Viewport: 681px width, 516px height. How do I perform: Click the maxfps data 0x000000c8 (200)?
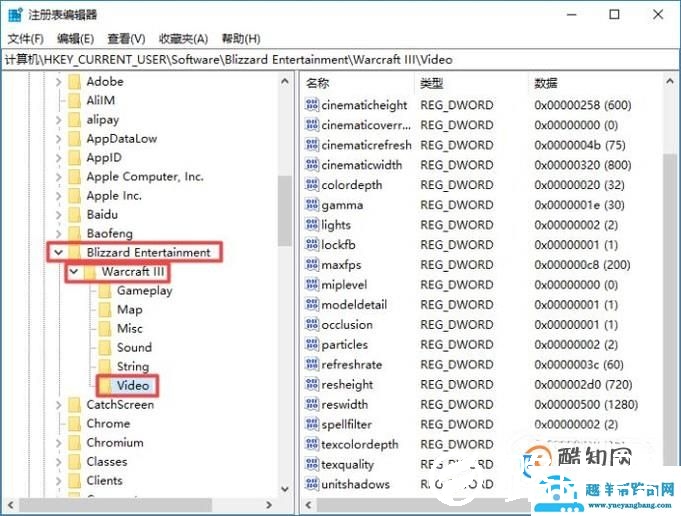point(582,265)
